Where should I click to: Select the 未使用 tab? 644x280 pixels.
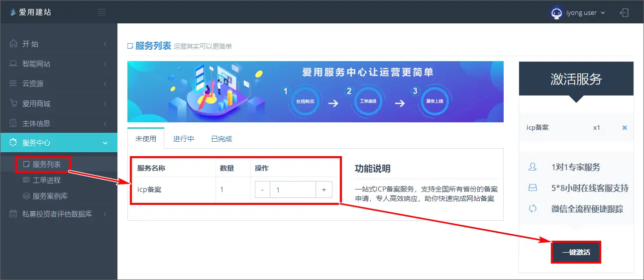point(146,139)
